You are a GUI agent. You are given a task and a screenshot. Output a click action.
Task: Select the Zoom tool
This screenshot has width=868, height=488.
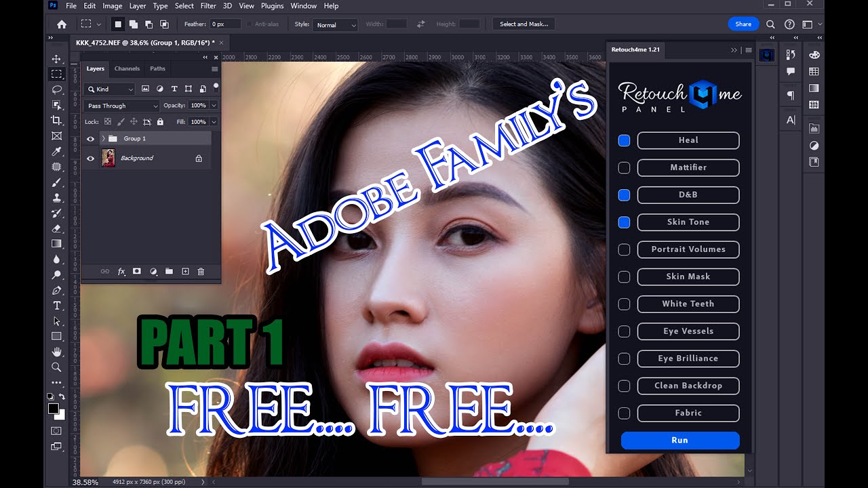(57, 367)
